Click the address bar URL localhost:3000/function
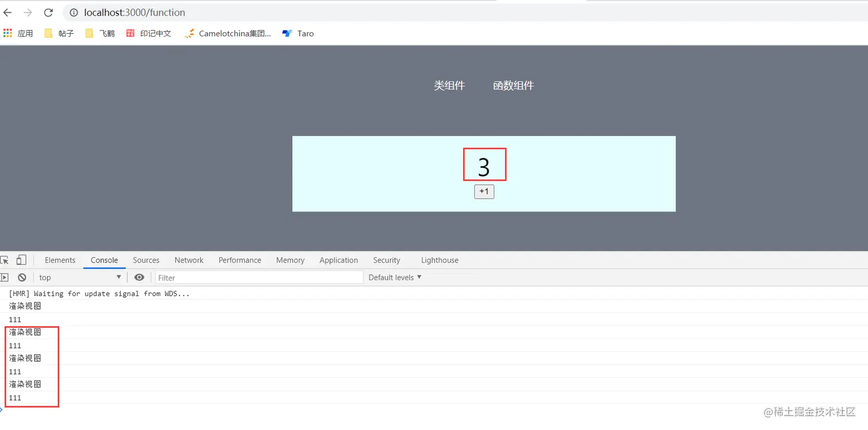 134,12
